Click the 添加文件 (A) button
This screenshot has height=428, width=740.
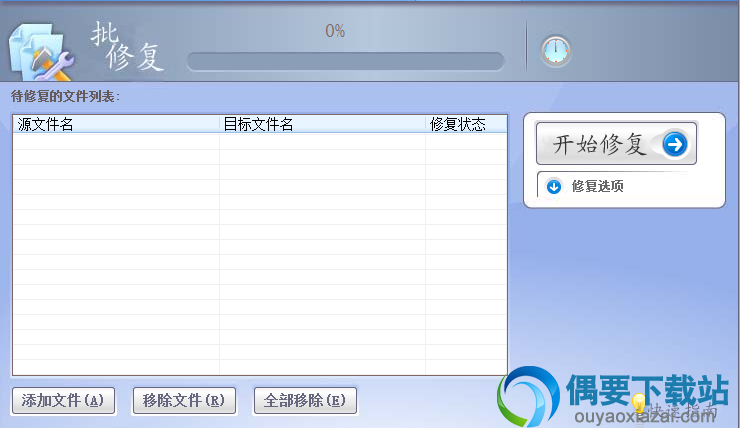pyautogui.click(x=63, y=401)
